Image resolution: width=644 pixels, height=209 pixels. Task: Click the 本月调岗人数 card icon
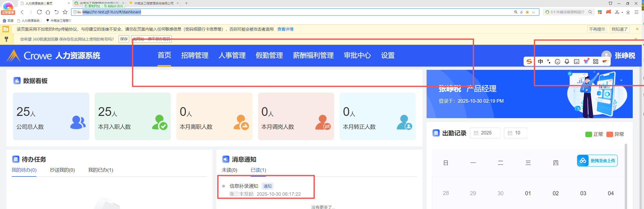click(323, 122)
